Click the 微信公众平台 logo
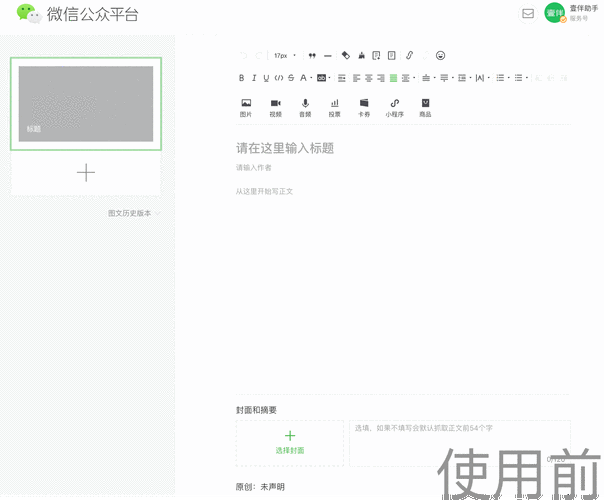604x500 pixels. (77, 14)
